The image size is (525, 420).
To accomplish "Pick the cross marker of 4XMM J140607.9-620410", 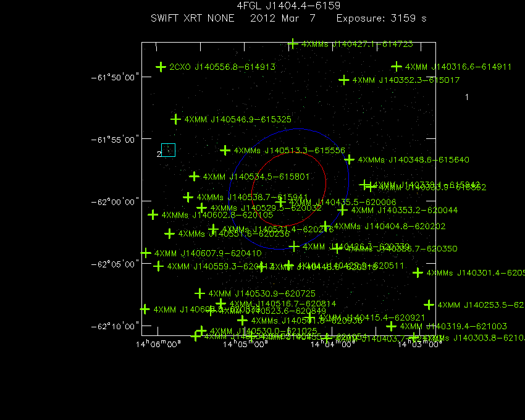I will [x=146, y=253].
